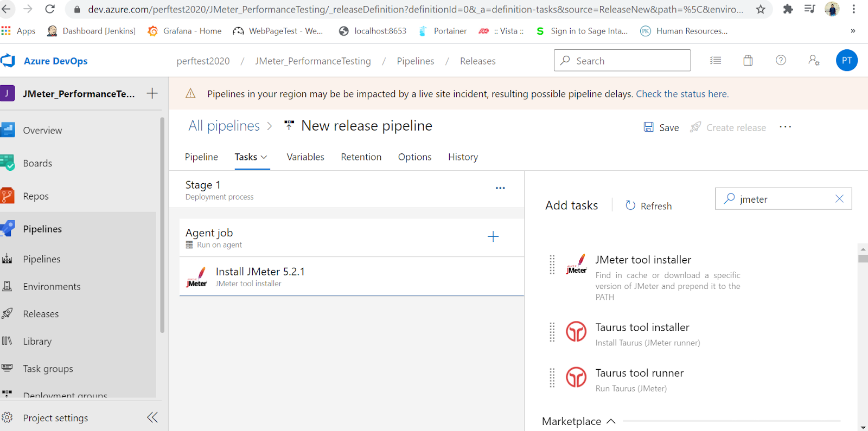Open the work items list icon in header
This screenshot has width=868, height=431.
point(716,60)
